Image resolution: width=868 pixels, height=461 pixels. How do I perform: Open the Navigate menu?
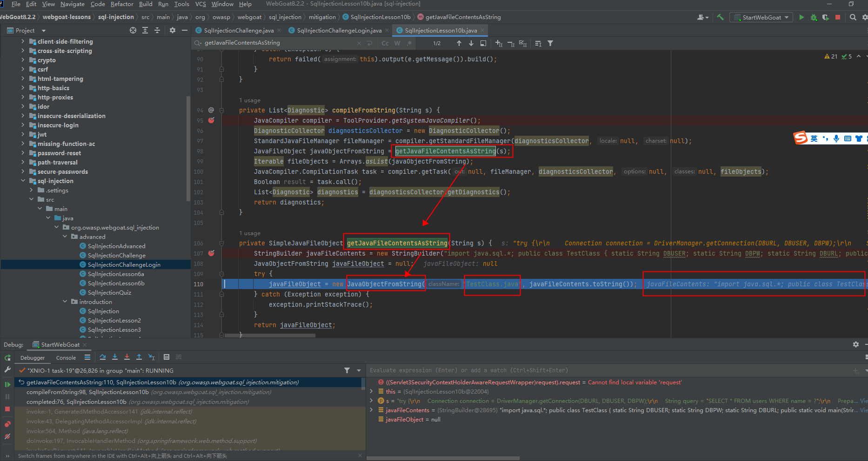pos(73,4)
